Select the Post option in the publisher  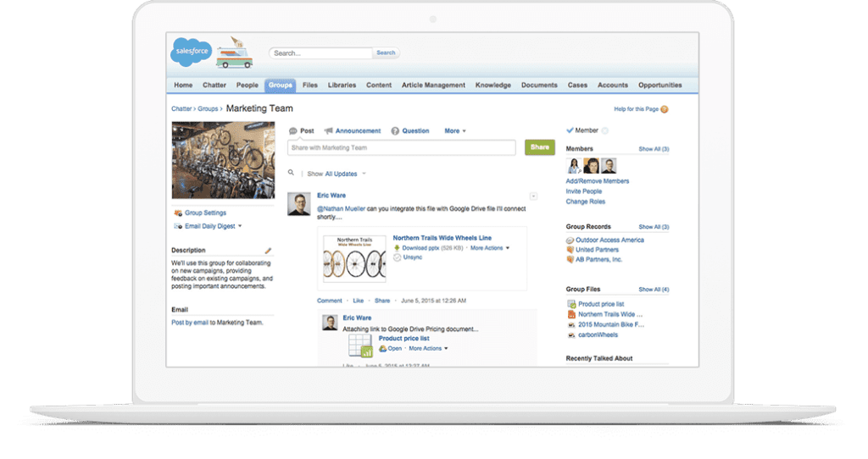(x=301, y=131)
